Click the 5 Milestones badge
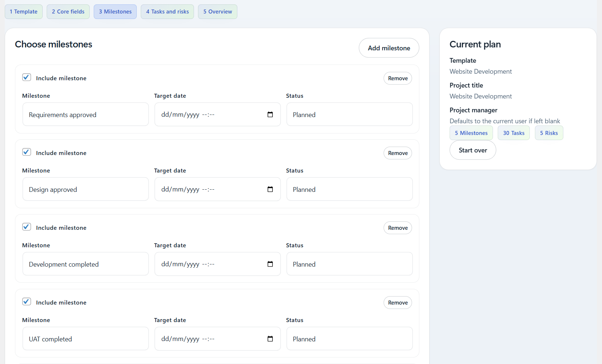The width and height of the screenshot is (602, 364). [x=471, y=133]
